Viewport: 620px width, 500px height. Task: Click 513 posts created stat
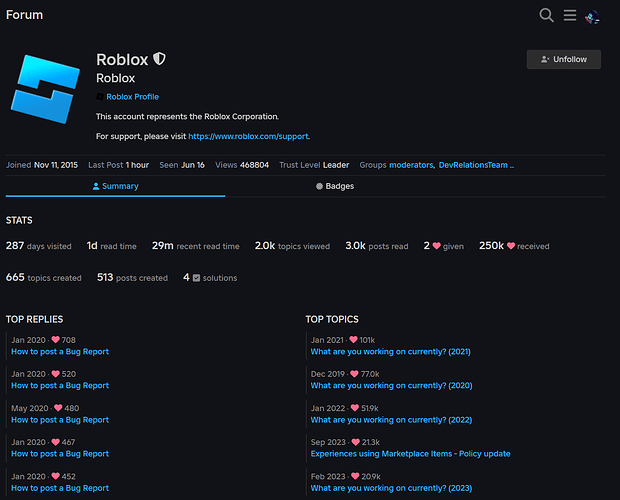[132, 277]
